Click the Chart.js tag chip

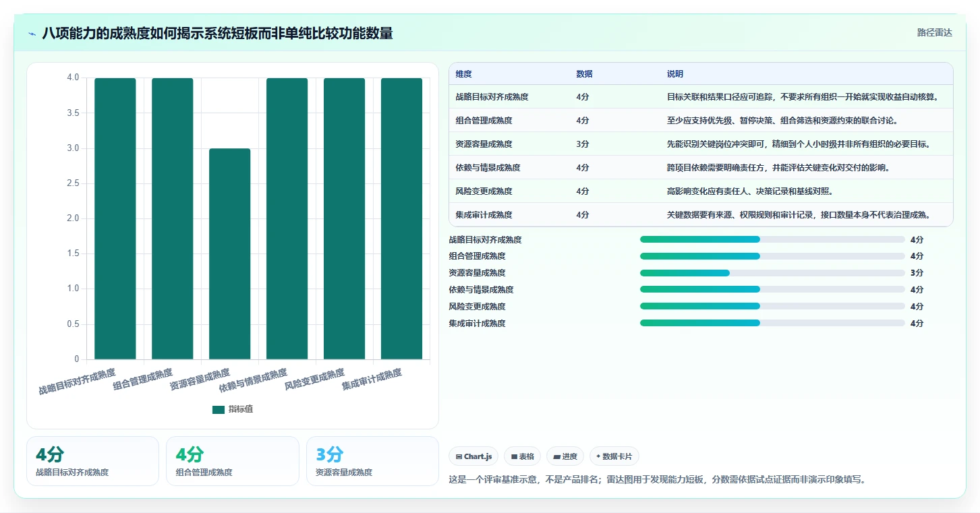[473, 456]
